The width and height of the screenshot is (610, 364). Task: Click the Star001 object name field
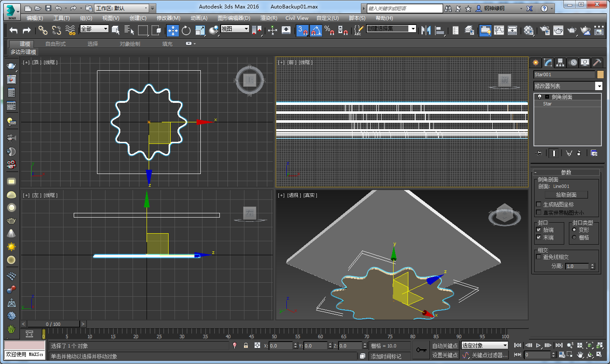(564, 74)
